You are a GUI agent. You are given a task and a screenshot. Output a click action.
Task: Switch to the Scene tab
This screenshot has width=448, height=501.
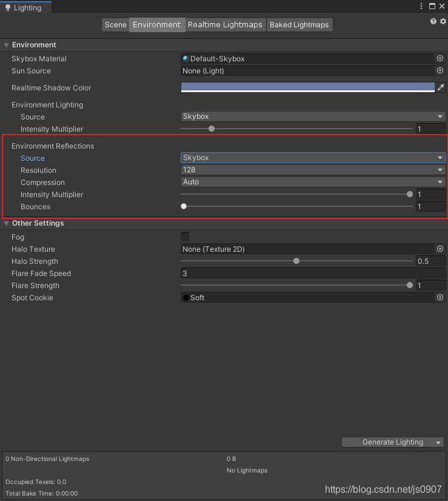(116, 25)
